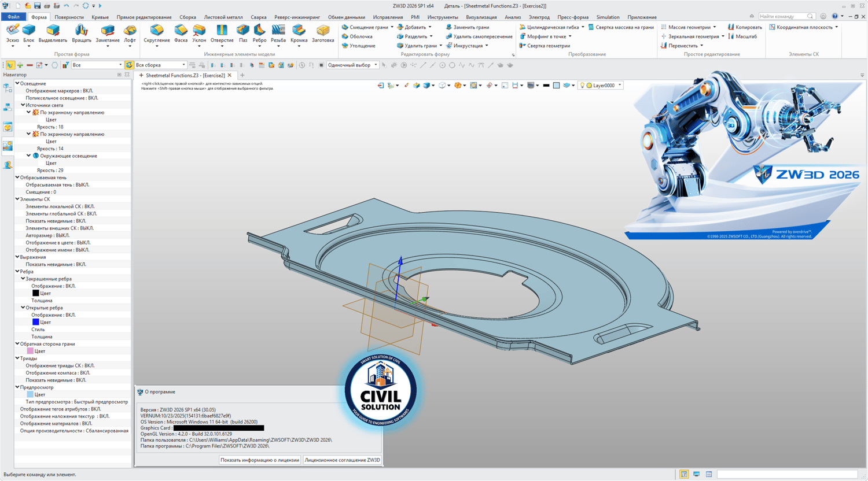Toggle Элементы локальной СК setting
The width and height of the screenshot is (868, 481).
(x=60, y=206)
